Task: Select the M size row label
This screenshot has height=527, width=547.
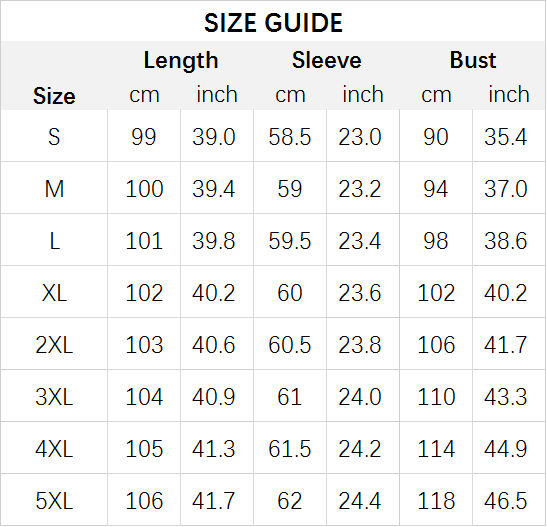Action: tap(54, 189)
